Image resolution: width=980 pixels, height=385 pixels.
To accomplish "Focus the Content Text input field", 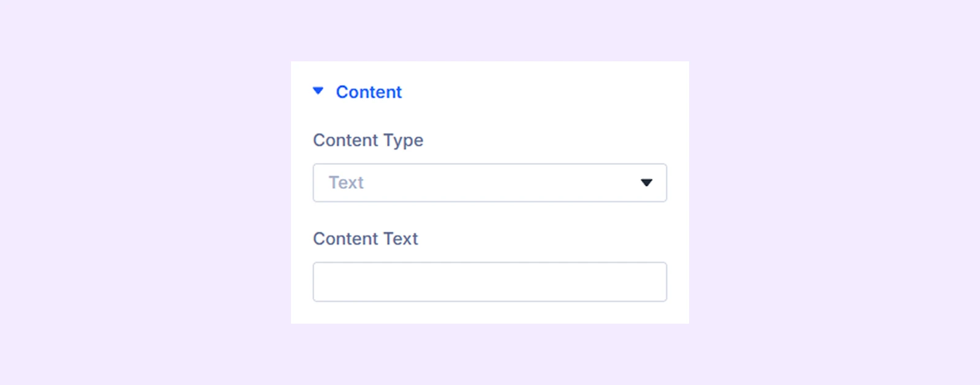I will click(x=489, y=282).
